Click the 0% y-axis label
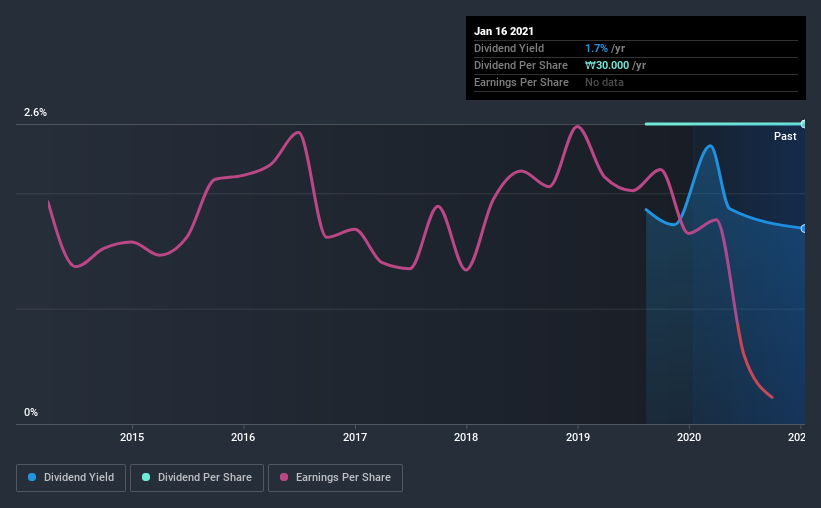The height and width of the screenshot is (508, 821). pyautogui.click(x=31, y=413)
